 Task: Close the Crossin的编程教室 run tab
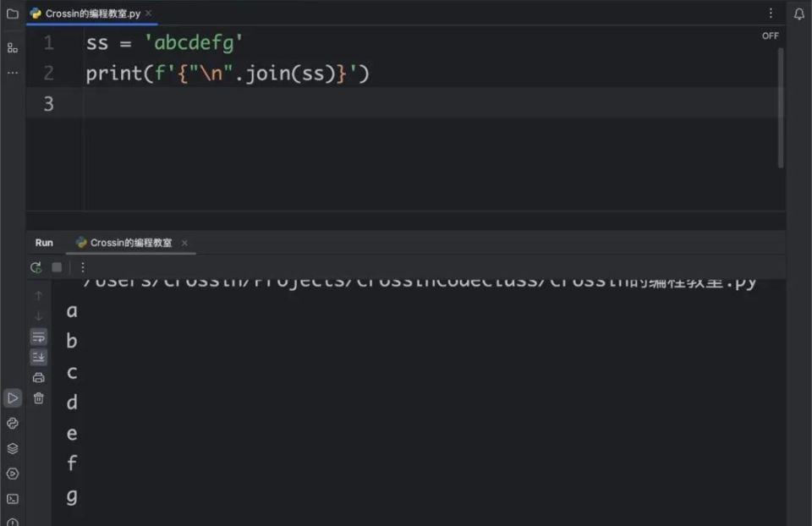point(184,243)
